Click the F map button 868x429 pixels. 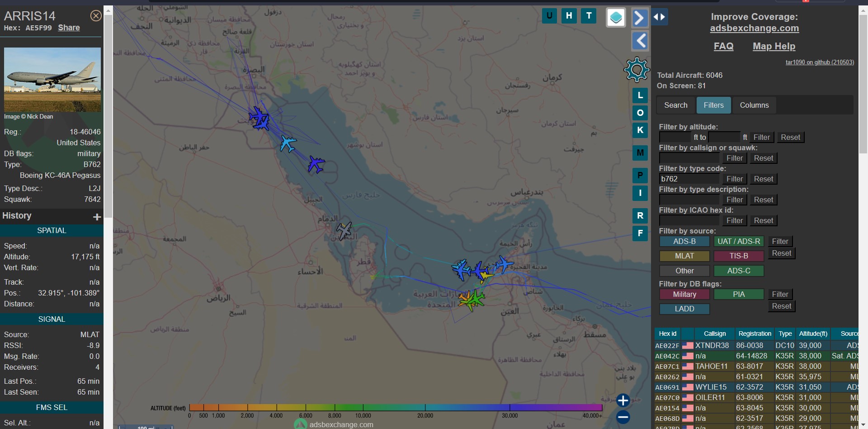640,234
